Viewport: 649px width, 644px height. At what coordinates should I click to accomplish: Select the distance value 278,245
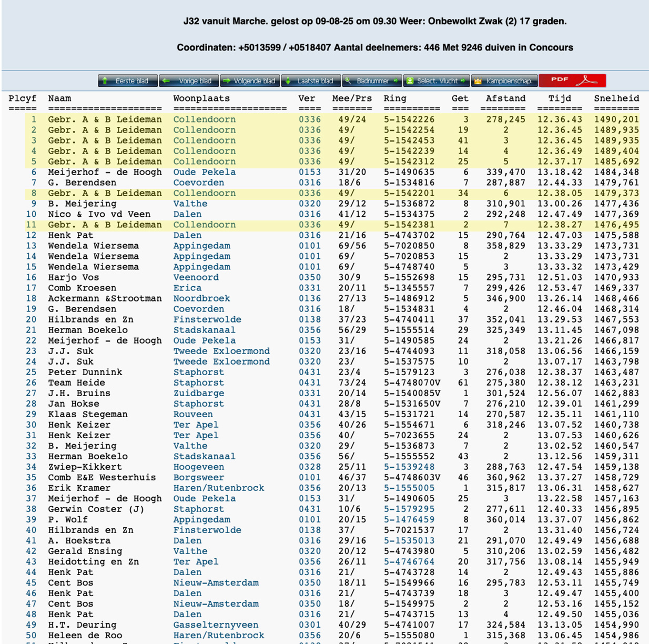[x=505, y=119]
